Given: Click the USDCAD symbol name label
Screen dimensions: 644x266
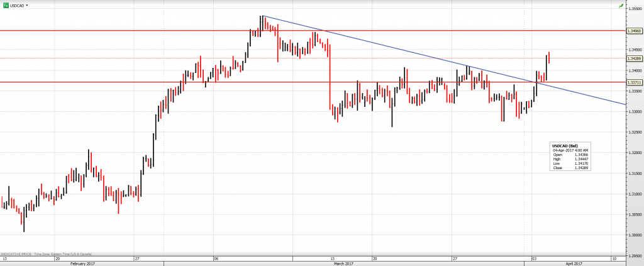Looking at the screenshot, I should click(17, 5).
